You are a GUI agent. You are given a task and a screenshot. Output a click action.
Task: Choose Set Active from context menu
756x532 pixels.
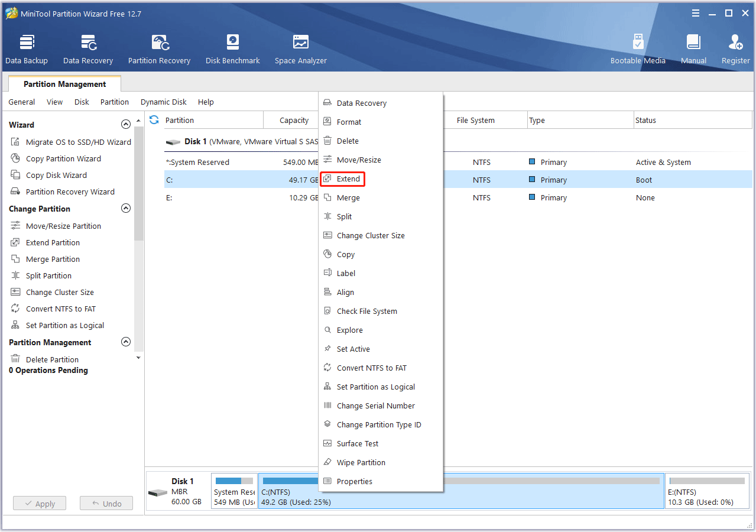click(x=381, y=349)
